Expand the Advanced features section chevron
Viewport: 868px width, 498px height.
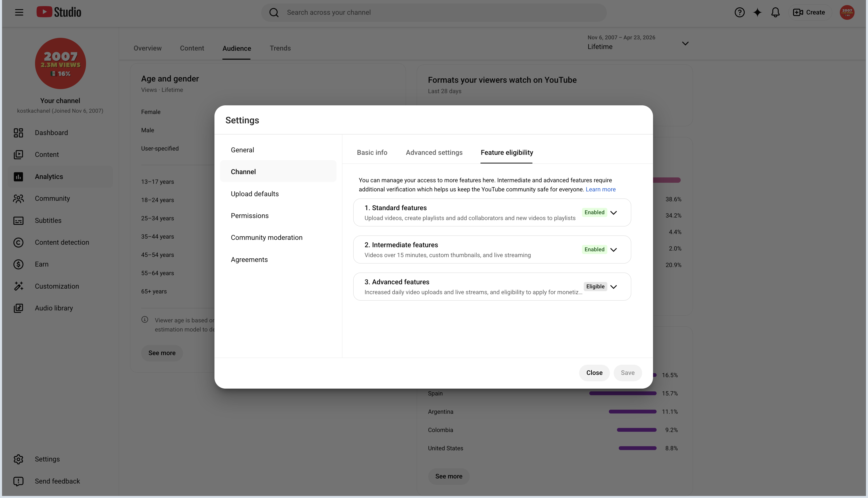click(x=613, y=287)
